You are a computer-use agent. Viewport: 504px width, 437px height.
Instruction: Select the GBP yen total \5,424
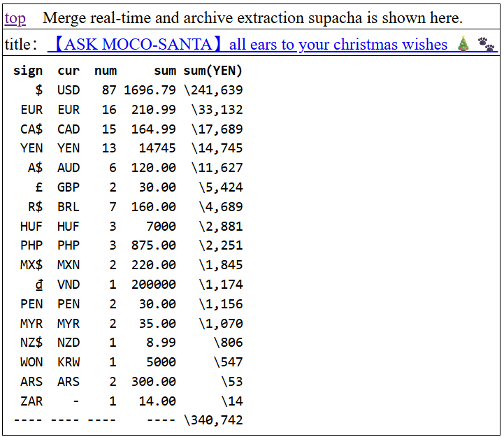[221, 187]
